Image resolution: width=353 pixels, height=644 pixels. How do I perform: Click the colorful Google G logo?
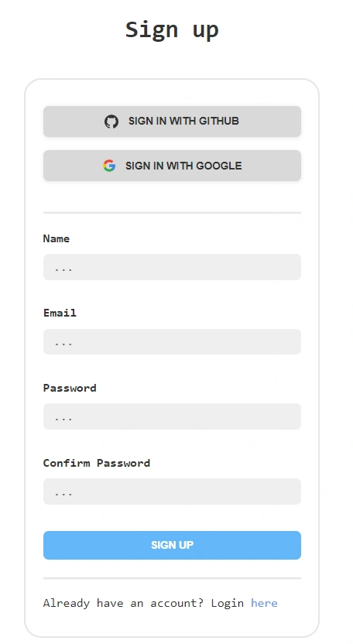click(x=109, y=166)
